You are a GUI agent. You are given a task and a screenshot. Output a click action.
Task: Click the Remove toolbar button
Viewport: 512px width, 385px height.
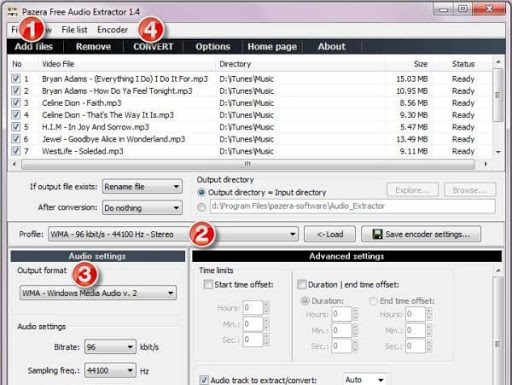93,47
